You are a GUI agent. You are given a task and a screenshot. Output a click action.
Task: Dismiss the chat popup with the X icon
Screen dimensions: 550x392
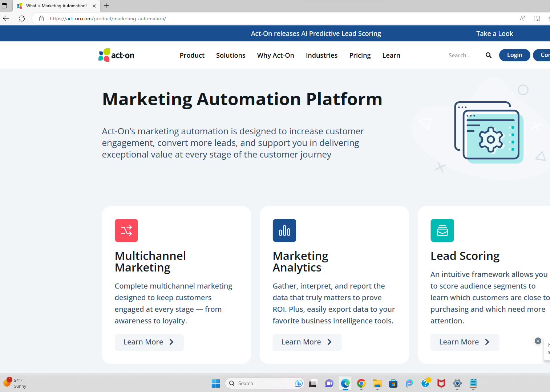coord(538,341)
